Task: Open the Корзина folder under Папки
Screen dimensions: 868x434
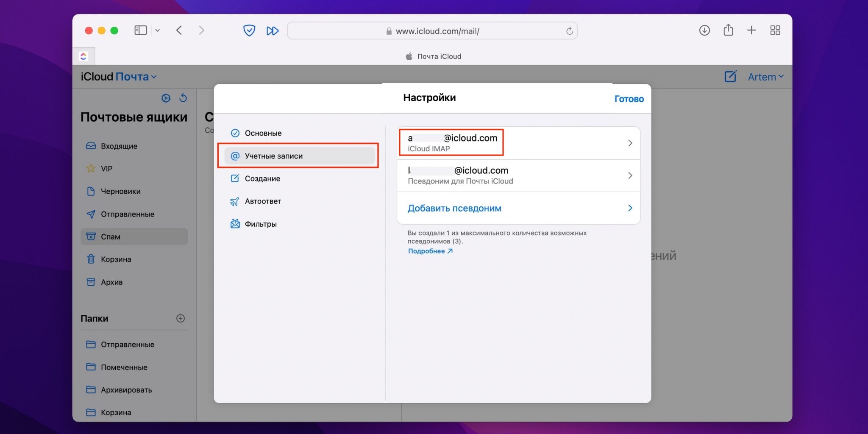Action: click(x=134, y=412)
